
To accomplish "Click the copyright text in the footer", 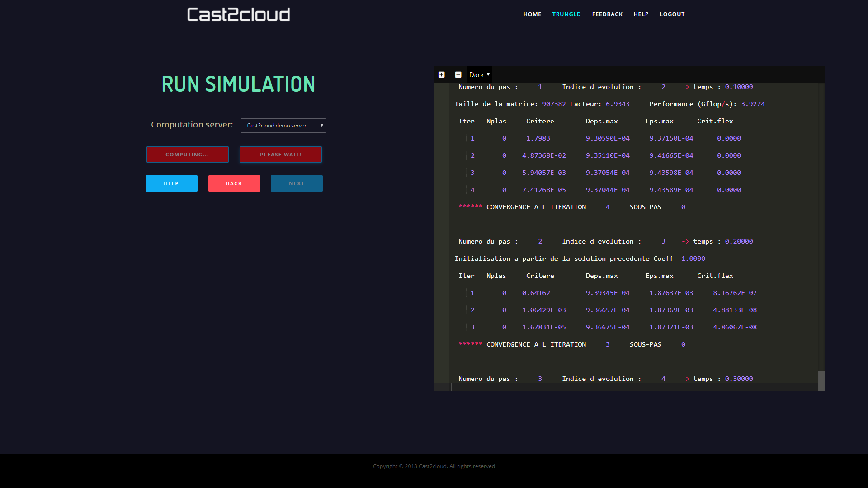I will (434, 466).
